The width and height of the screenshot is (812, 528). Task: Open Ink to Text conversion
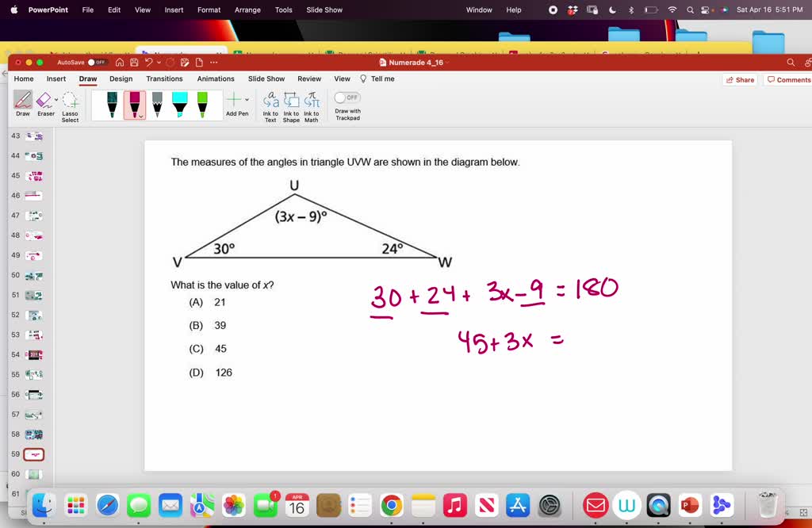[270, 105]
